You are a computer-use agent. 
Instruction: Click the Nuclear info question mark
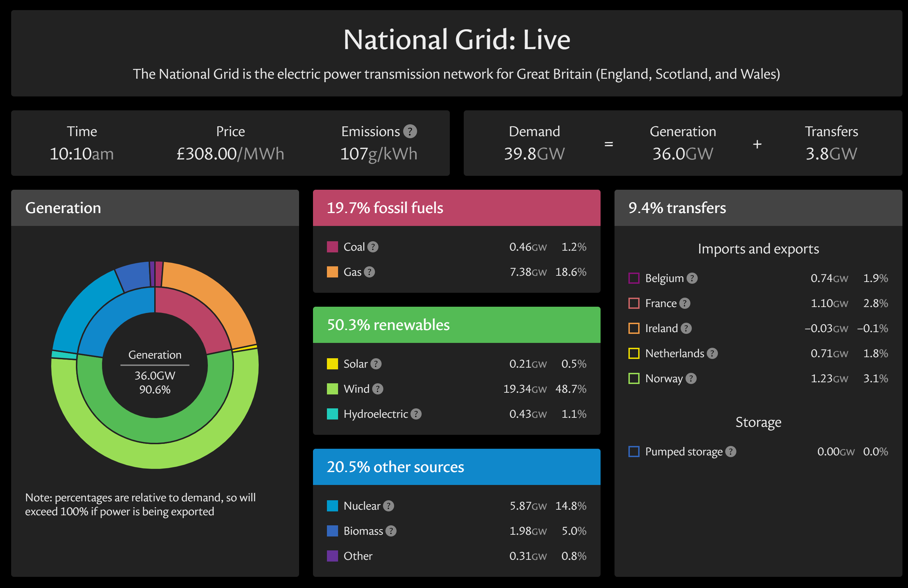389,505
